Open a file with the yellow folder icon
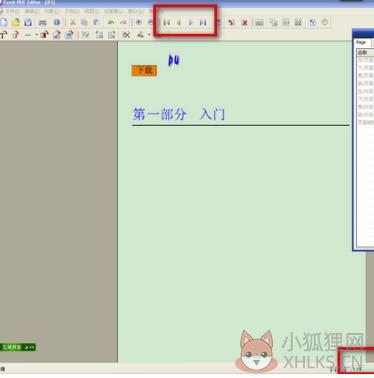 (16, 22)
